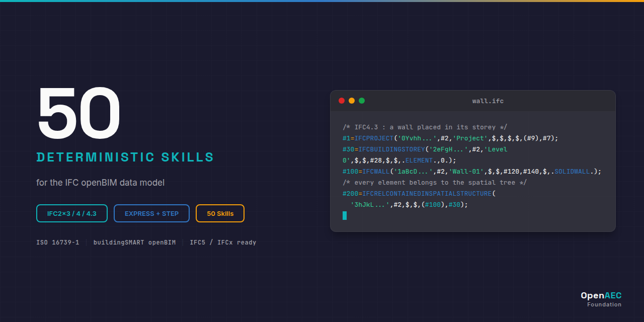Click the DETERMINISTIC SKILLS heading

tap(125, 157)
